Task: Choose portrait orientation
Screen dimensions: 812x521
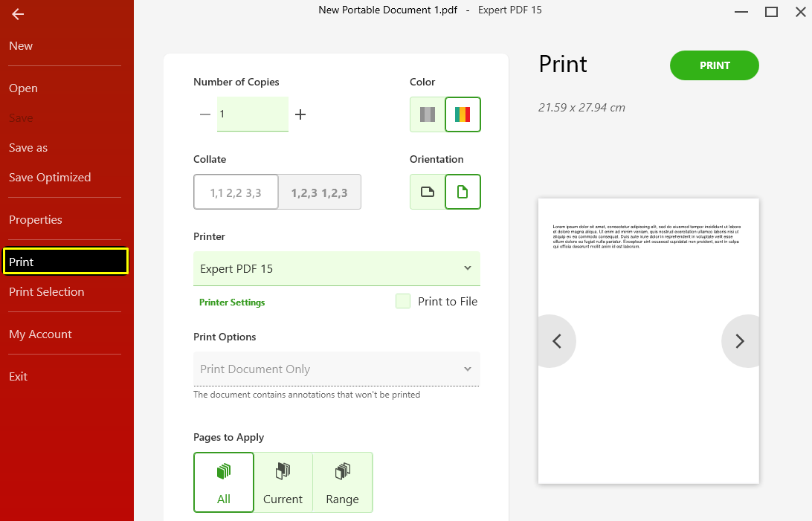Action: pos(463,192)
